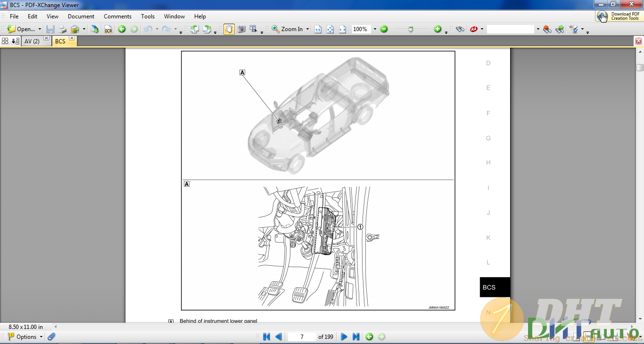Find previous match binoculars icon
This screenshot has height=344, width=644.
click(x=547, y=29)
